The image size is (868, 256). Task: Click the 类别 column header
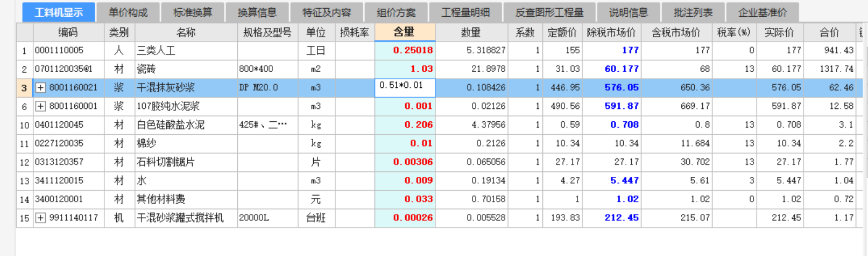click(119, 32)
